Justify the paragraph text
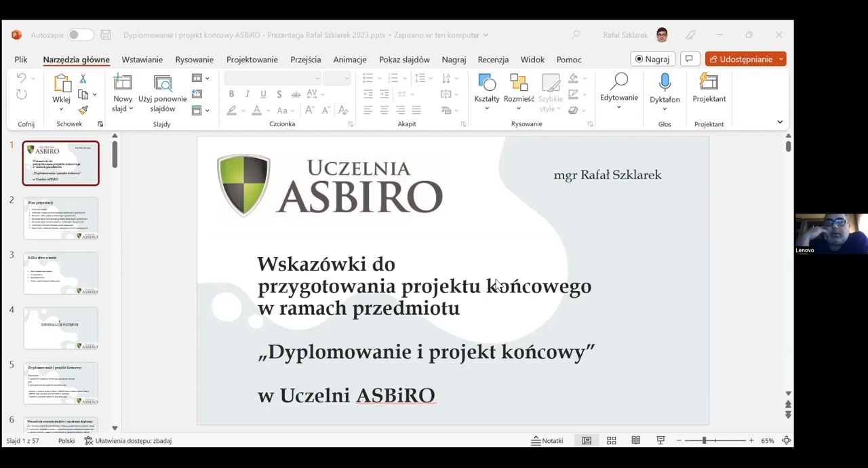The width and height of the screenshot is (868, 468). (x=416, y=110)
